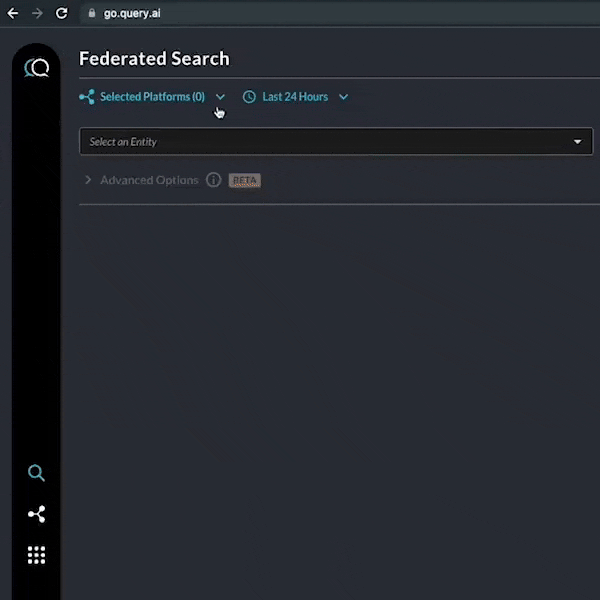600x600 pixels.
Task: Click the padlock site security icon
Action: click(92, 13)
